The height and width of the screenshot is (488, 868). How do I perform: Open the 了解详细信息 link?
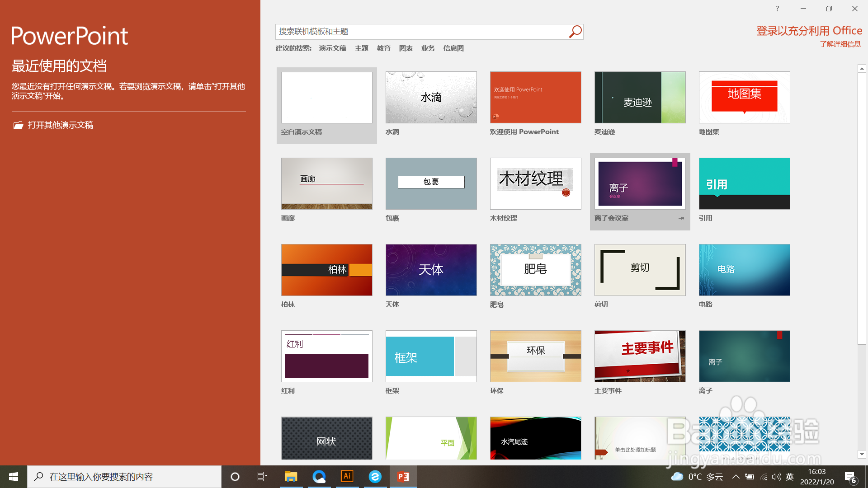(x=840, y=44)
